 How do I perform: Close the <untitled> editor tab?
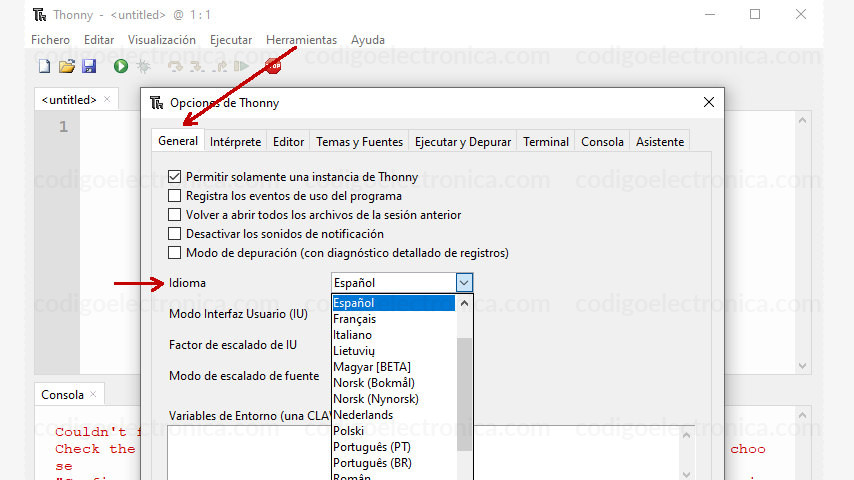point(107,99)
